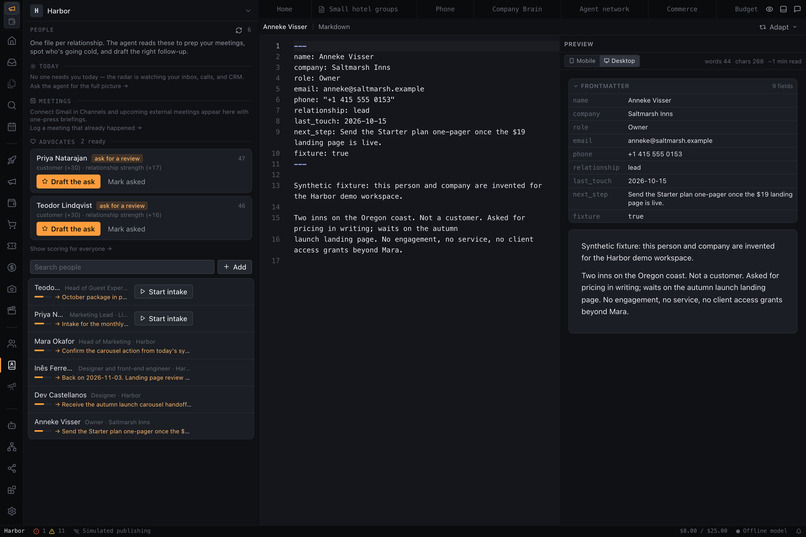
Task: Open the Adapt dropdown menu
Action: pyautogui.click(x=778, y=27)
